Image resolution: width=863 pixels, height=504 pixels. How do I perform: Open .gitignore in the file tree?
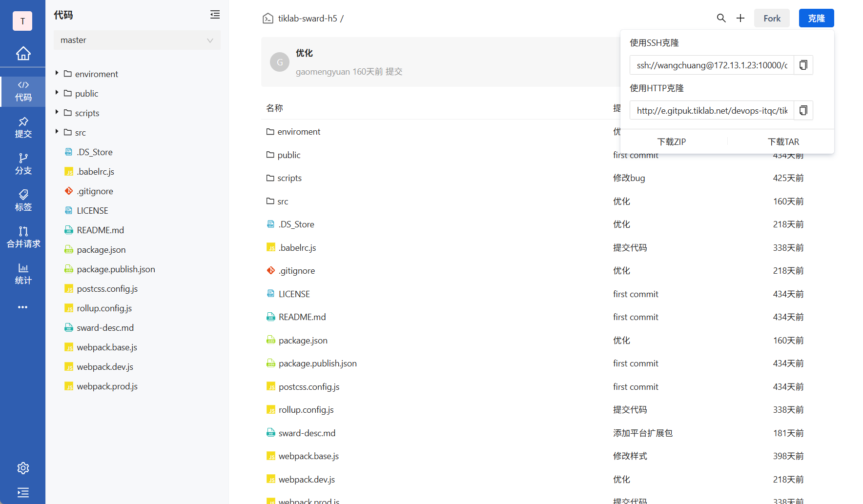95,191
